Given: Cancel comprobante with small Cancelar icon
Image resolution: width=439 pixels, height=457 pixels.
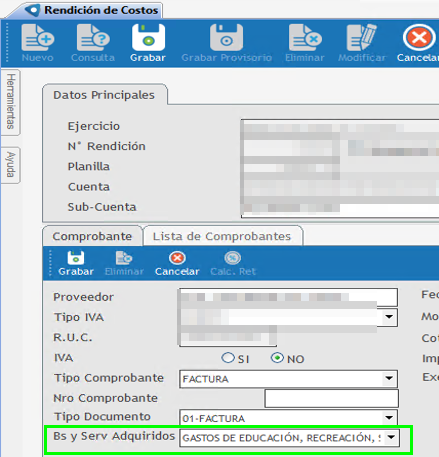Looking at the screenshot, I should click(x=177, y=258).
